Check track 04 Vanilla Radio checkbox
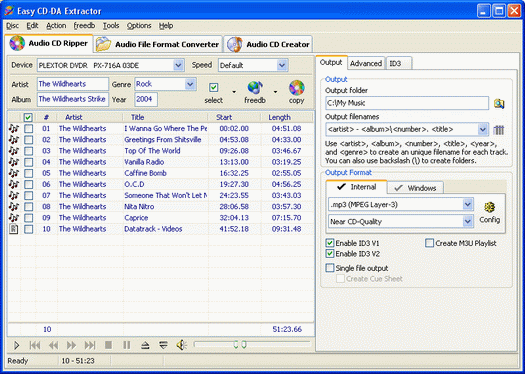The image size is (525, 374). [28, 162]
